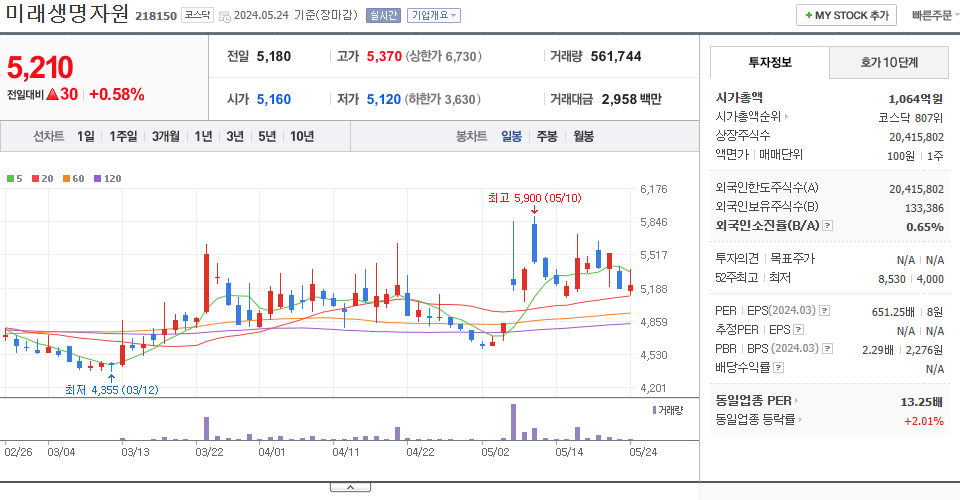Click the 동일업종 등락률 value +2.01%
The image size is (960, 500).
[x=924, y=421]
